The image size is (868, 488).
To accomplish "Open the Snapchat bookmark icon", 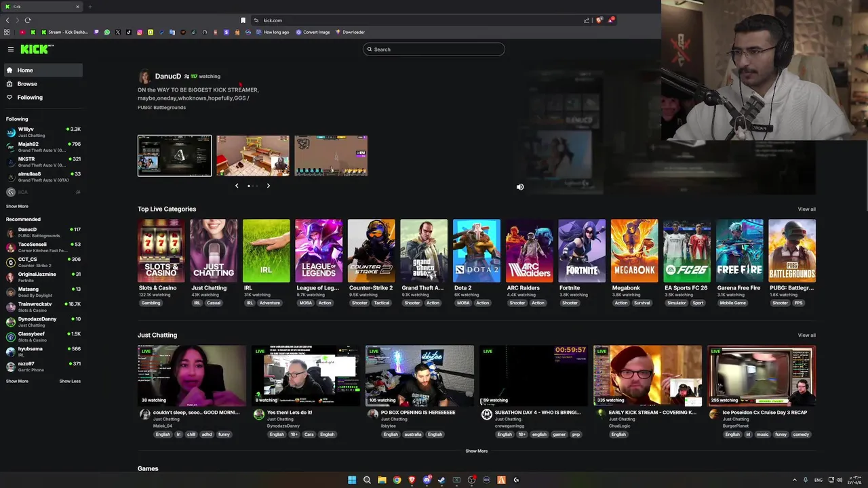I will tap(151, 32).
